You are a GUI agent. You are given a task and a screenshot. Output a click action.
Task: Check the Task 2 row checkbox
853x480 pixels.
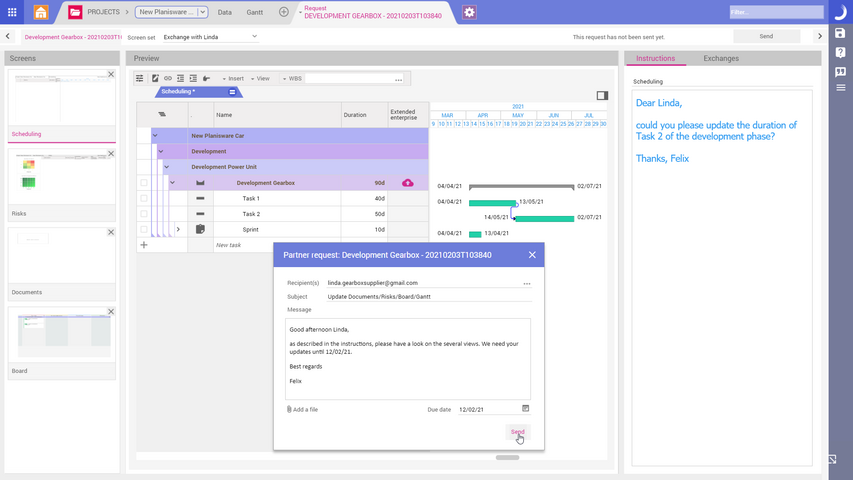pyautogui.click(x=144, y=214)
